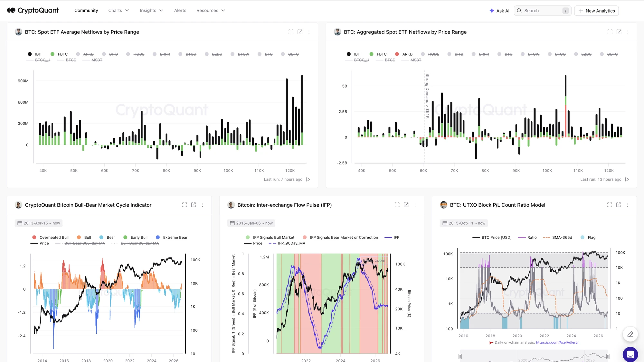Image resolution: width=644 pixels, height=362 pixels.
Task: Open more options for Bull-Bear Market Cycle Indicator
Action: 203,205
